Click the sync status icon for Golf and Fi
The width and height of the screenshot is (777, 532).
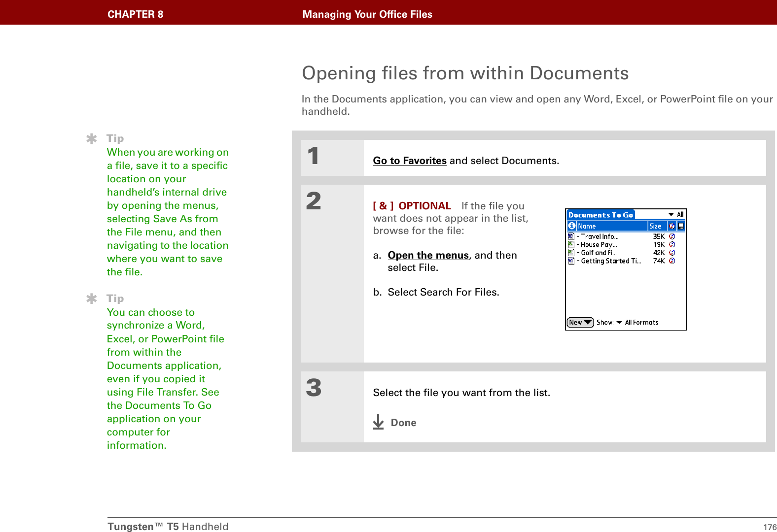pos(672,253)
